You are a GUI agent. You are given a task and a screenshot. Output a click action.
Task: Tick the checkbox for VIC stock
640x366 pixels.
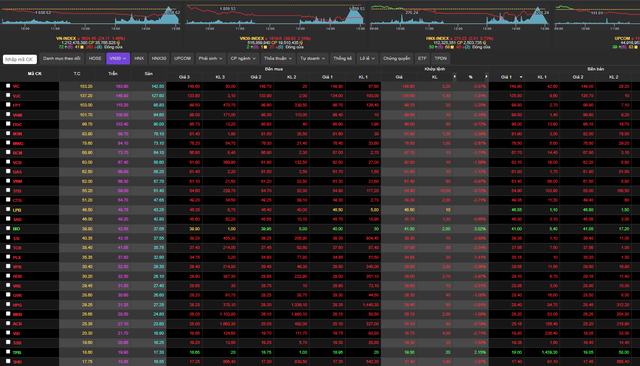pos(8,86)
